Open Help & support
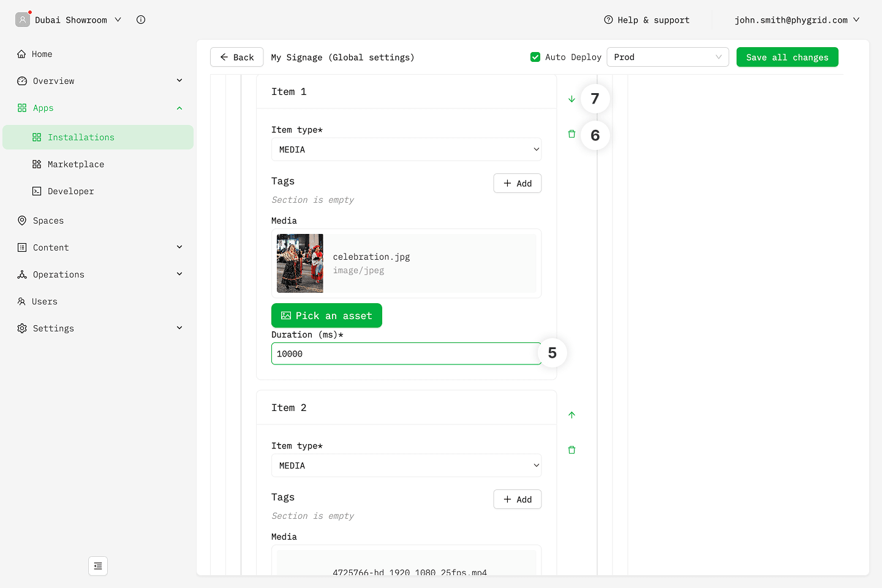The height and width of the screenshot is (588, 882). tap(647, 20)
